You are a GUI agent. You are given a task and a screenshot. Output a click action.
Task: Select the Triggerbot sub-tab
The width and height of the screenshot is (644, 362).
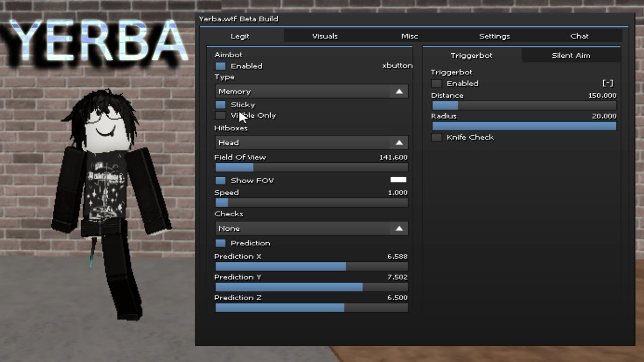pyautogui.click(x=471, y=55)
